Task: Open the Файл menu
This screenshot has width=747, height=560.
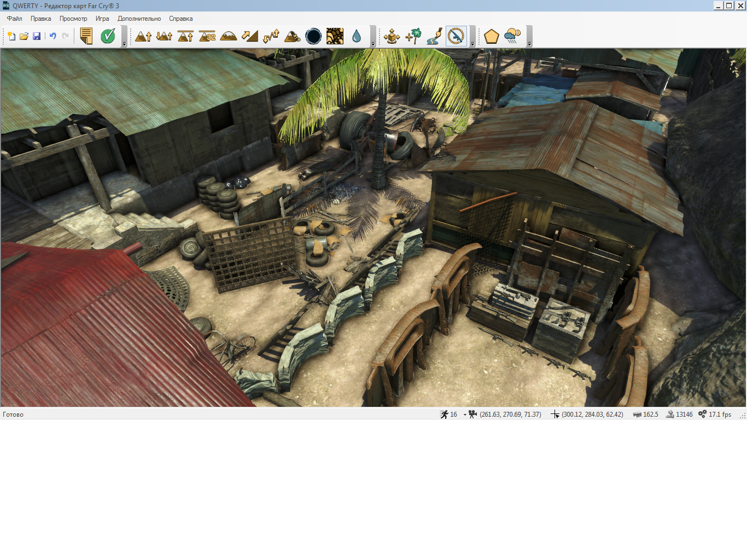Action: click(x=15, y=19)
